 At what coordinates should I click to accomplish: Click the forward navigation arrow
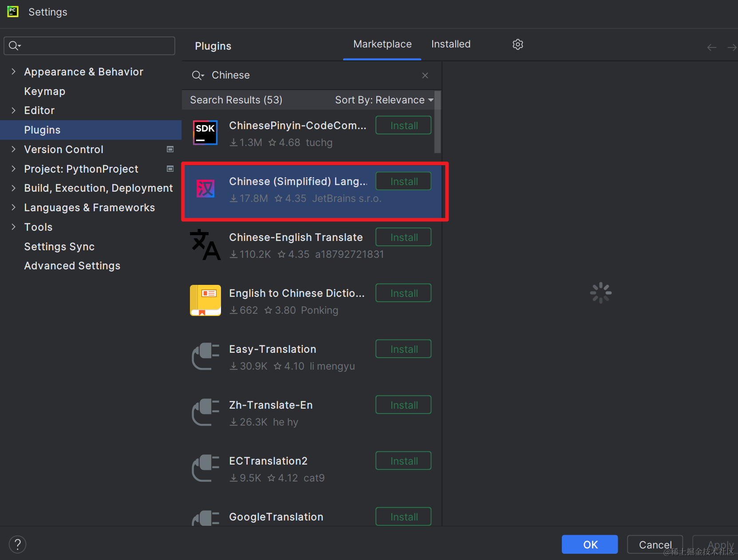[732, 47]
